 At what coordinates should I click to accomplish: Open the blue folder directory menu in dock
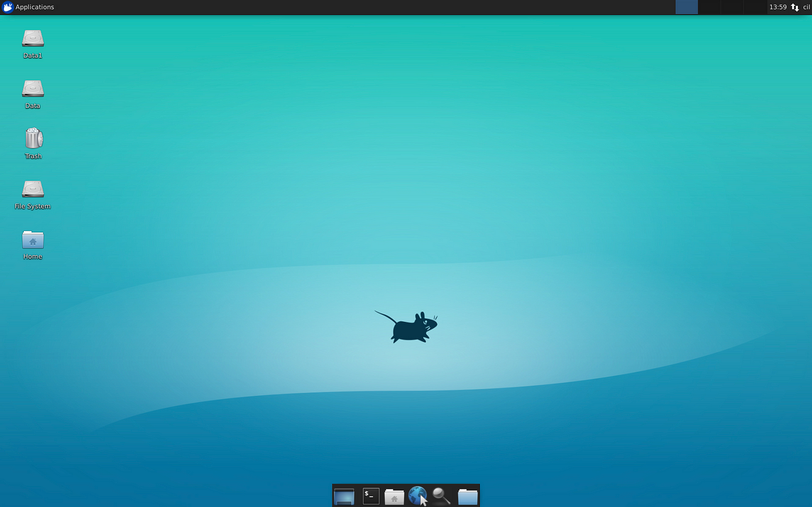pyautogui.click(x=467, y=497)
